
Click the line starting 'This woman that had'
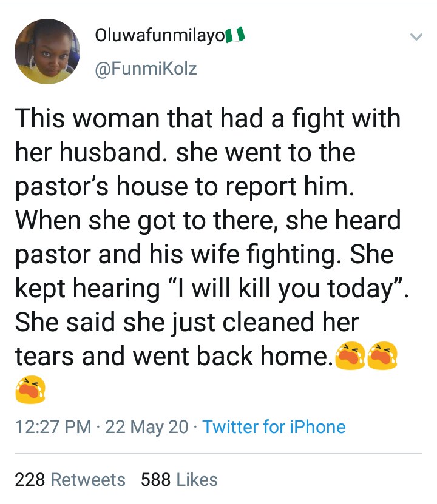[x=208, y=118]
